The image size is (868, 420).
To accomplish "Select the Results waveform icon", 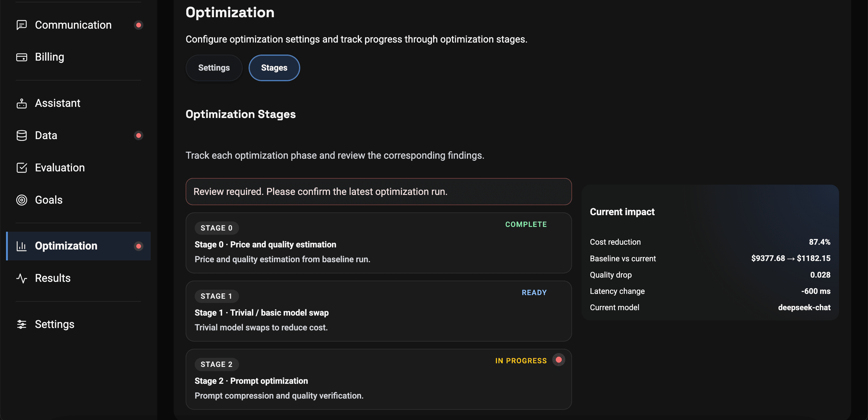I will pos(22,278).
